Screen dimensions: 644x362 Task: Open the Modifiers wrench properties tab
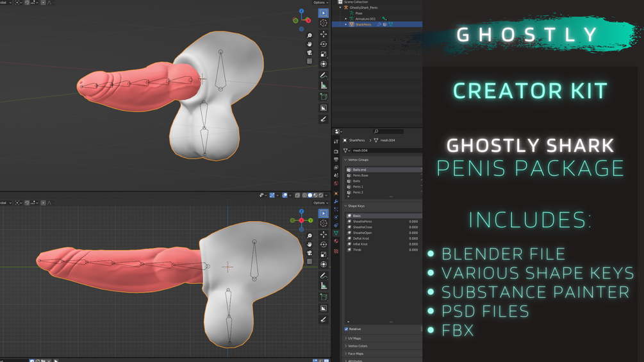(x=336, y=202)
